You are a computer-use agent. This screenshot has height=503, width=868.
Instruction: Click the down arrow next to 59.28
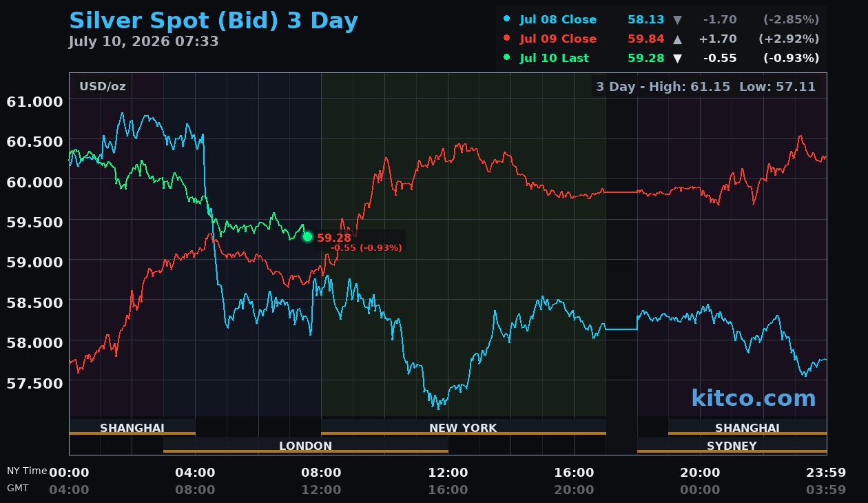[678, 59]
